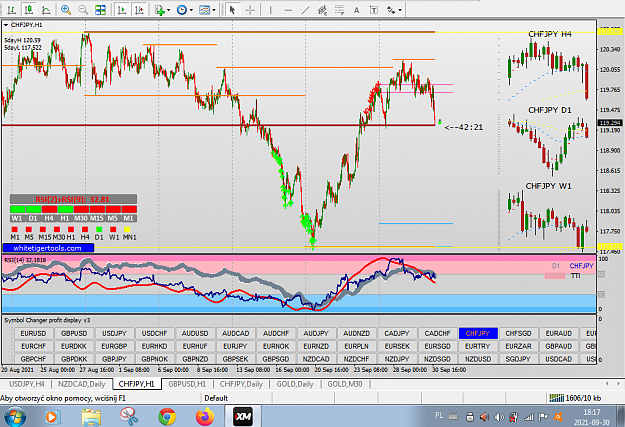Screen dimensions: 625x427
Task: Click the USDCAD symbol button
Action: [558, 359]
